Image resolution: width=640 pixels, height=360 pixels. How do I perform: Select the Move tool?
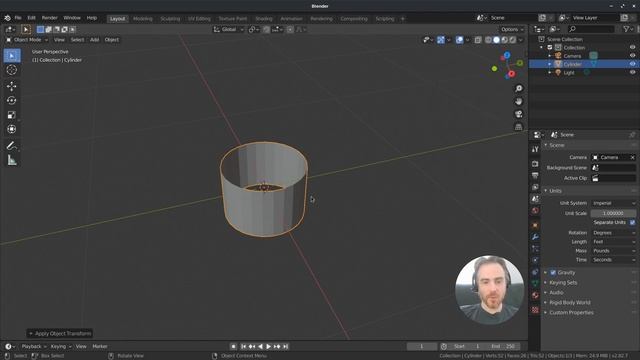point(12,86)
